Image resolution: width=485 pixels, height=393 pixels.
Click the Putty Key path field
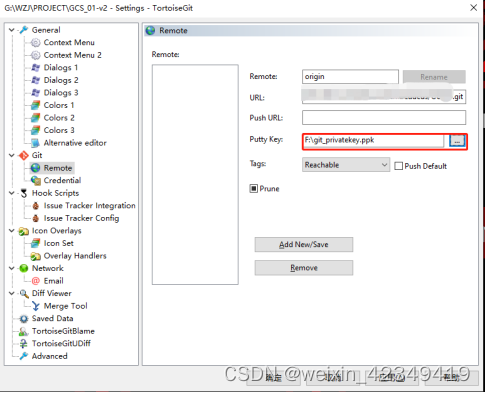[374, 141]
